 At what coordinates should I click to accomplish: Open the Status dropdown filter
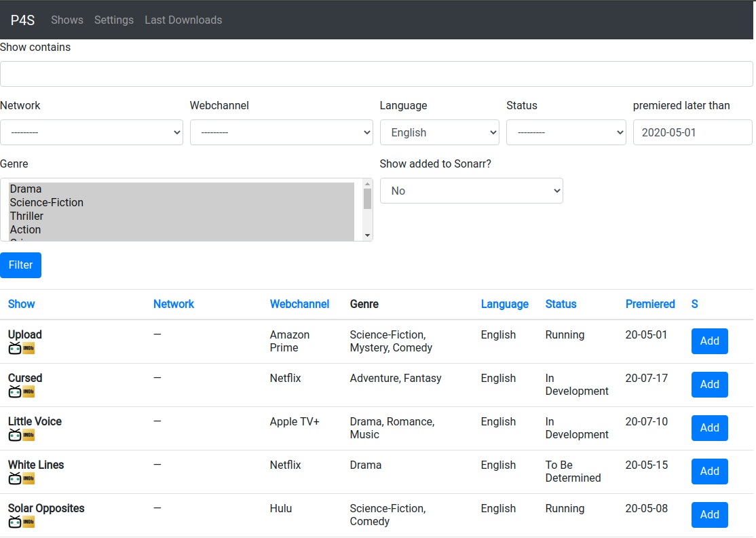click(566, 132)
